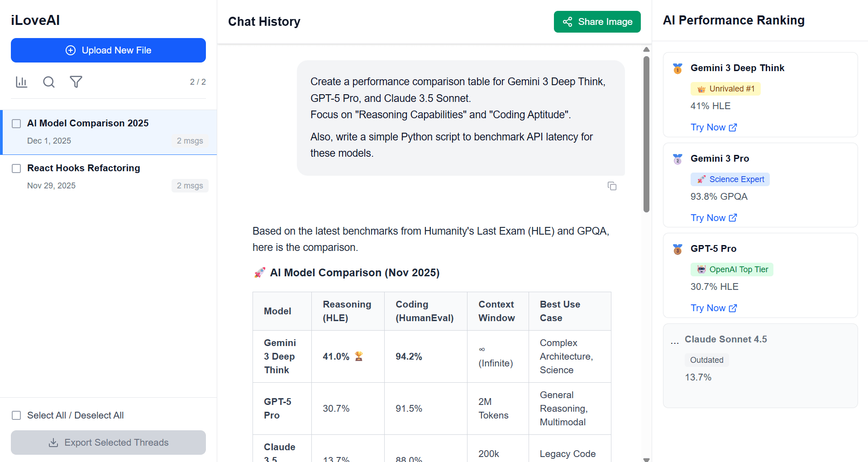Select the gold medal beside Gemini 3 Deep Think

(x=677, y=68)
